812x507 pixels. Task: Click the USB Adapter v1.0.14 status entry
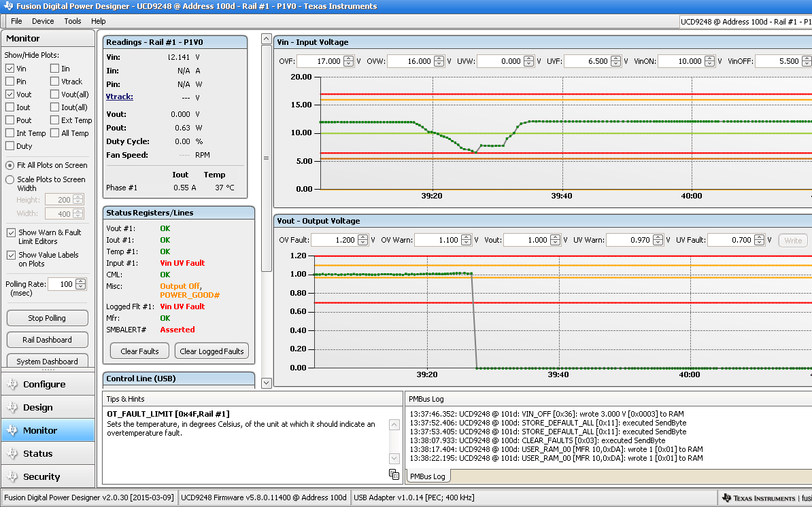point(413,497)
